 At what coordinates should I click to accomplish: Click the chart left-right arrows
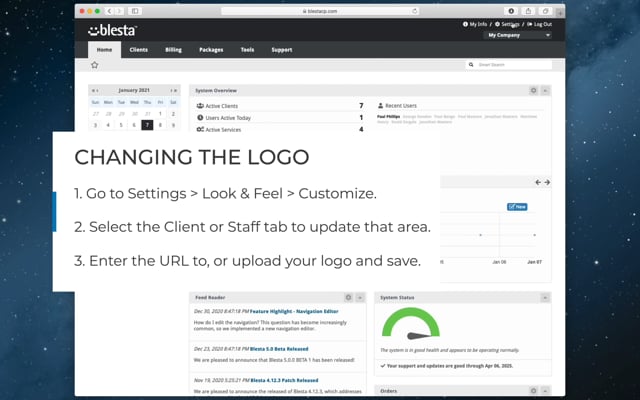point(541,182)
